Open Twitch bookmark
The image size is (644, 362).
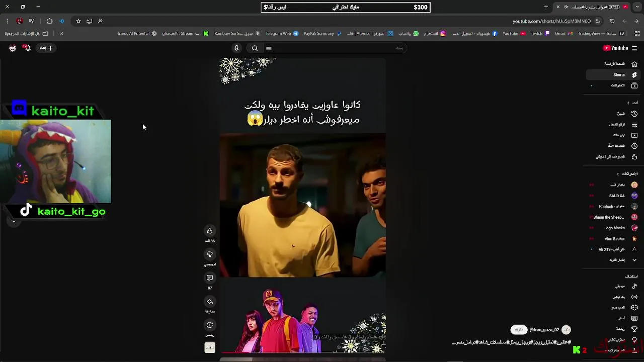pos(540,34)
